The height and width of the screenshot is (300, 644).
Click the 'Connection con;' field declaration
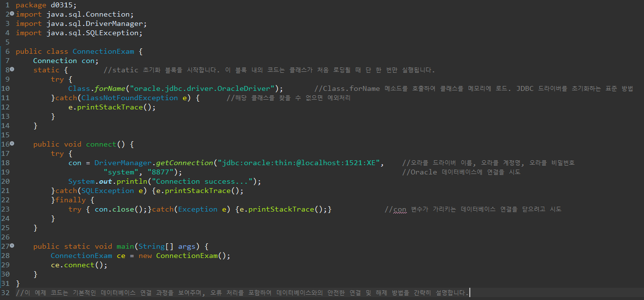pyautogui.click(x=66, y=61)
